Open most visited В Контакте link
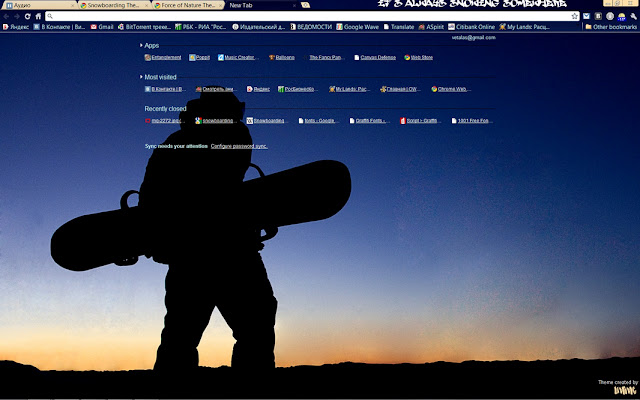The height and width of the screenshot is (400, 640). coord(165,89)
